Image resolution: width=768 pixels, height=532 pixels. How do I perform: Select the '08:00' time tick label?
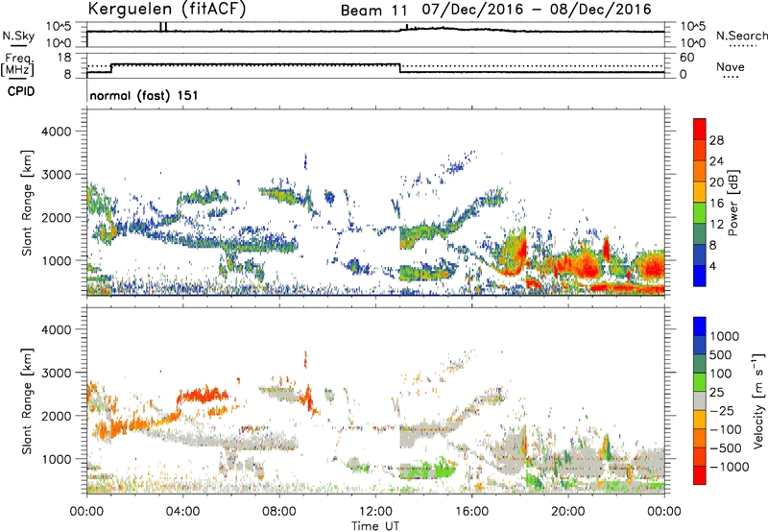coord(279,512)
